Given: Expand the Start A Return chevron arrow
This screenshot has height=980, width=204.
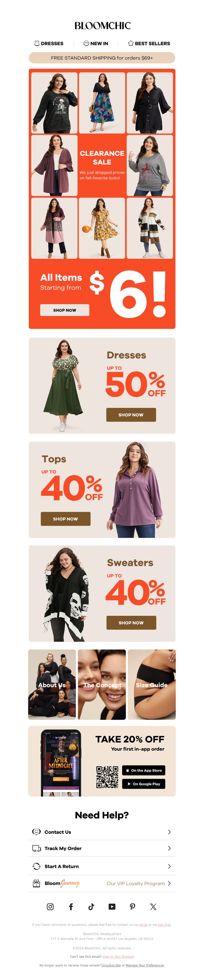Looking at the screenshot, I should tap(169, 866).
